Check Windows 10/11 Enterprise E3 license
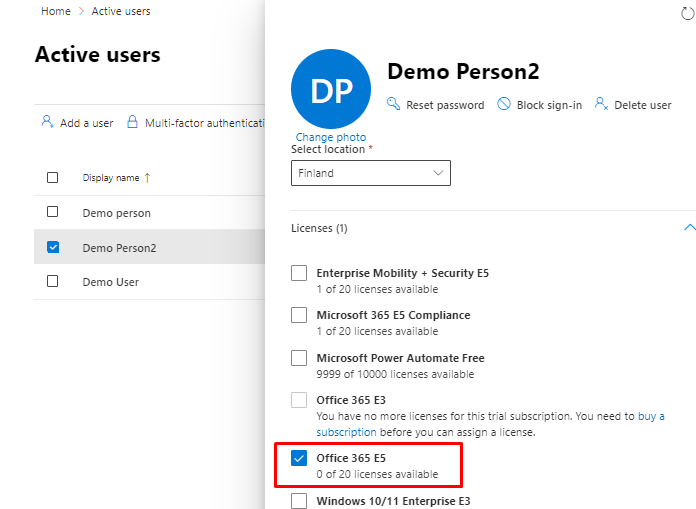The height and width of the screenshot is (509, 696). click(299, 501)
